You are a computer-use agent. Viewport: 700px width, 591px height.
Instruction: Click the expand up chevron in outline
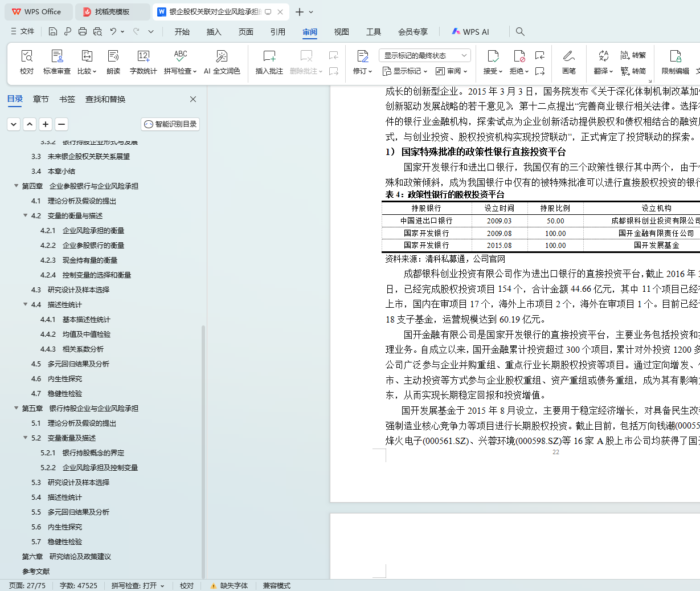30,124
